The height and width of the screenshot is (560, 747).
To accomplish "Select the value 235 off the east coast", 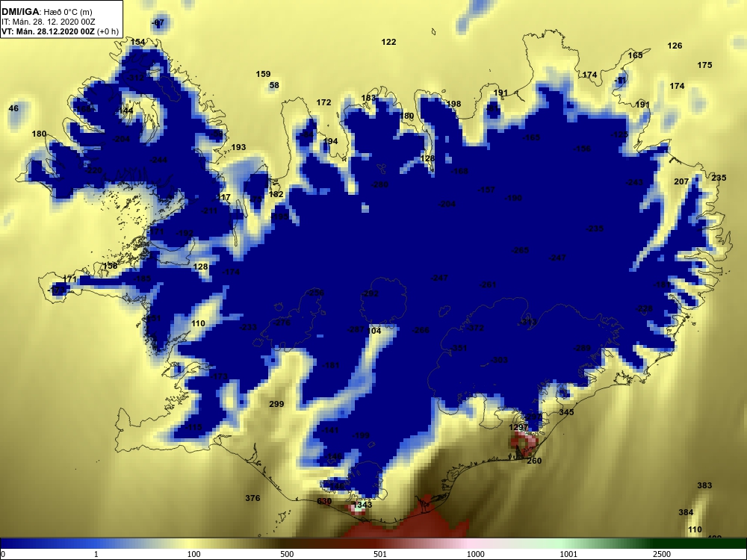I will [x=719, y=178].
